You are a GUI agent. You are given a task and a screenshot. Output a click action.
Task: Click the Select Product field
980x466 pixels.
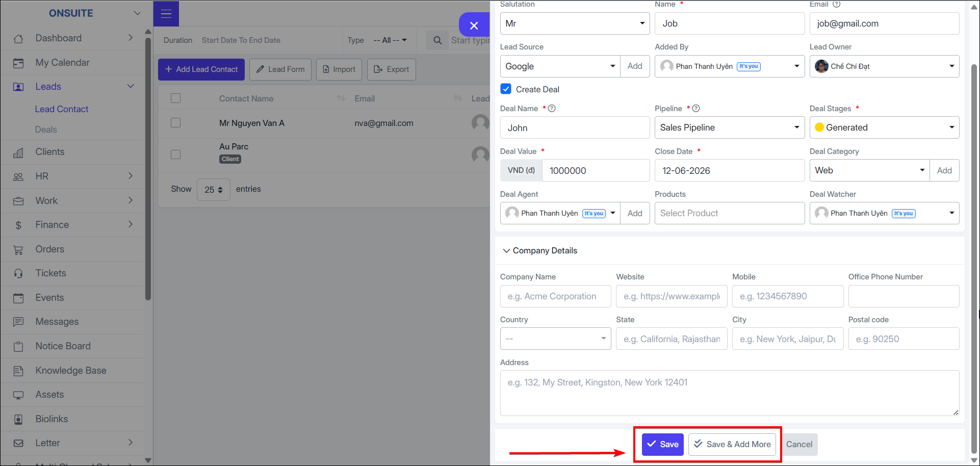tap(730, 213)
